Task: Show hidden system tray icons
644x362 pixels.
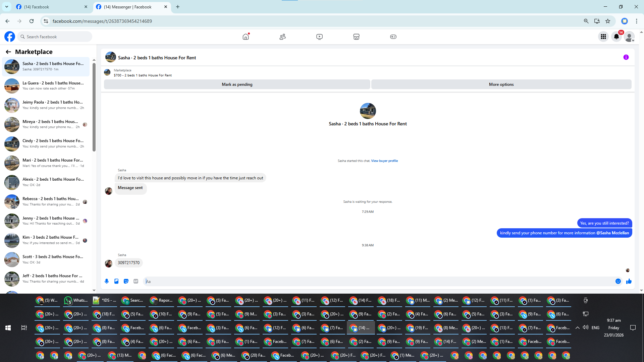Action: coord(577,328)
